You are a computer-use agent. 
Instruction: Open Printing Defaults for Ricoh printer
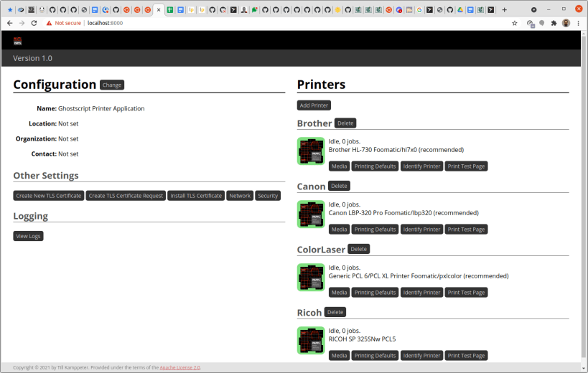(375, 355)
